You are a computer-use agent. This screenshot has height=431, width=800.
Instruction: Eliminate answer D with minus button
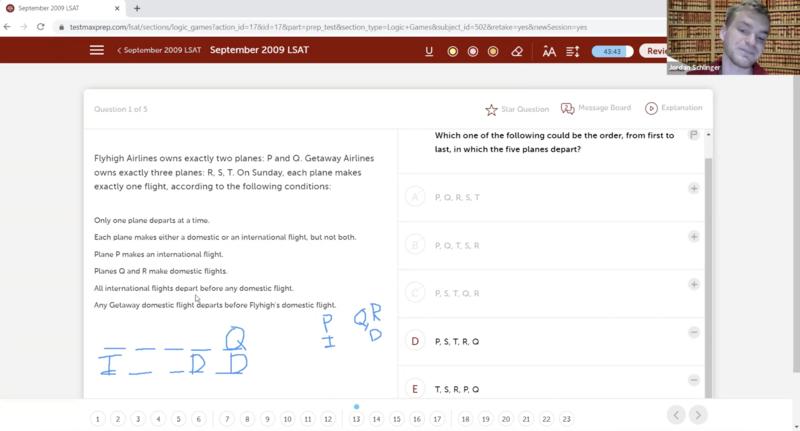[x=693, y=332]
